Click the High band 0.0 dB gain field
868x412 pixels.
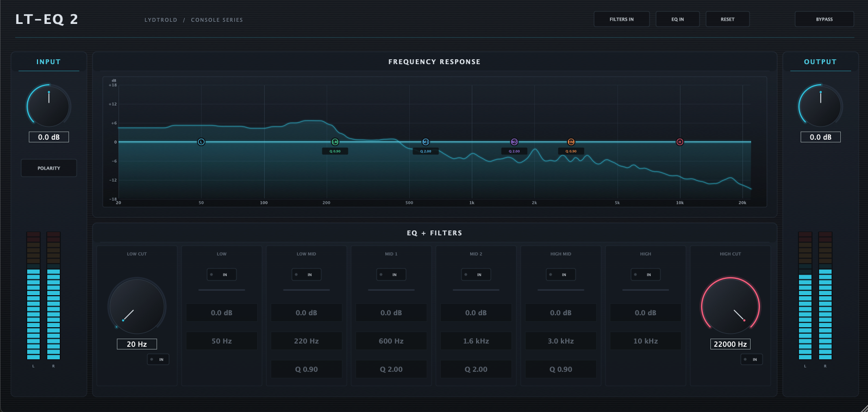646,313
